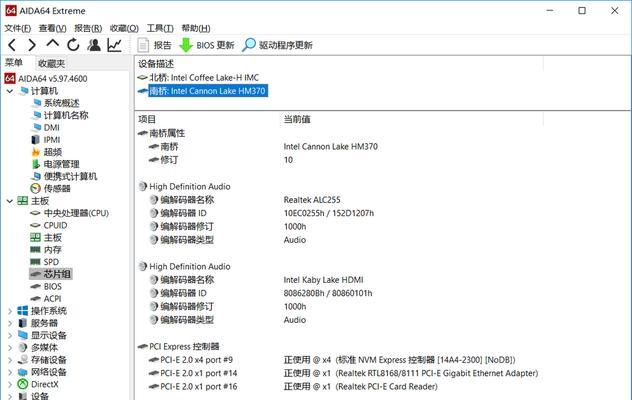
Task: Expand the 操作系统 tree node
Action: point(10,311)
